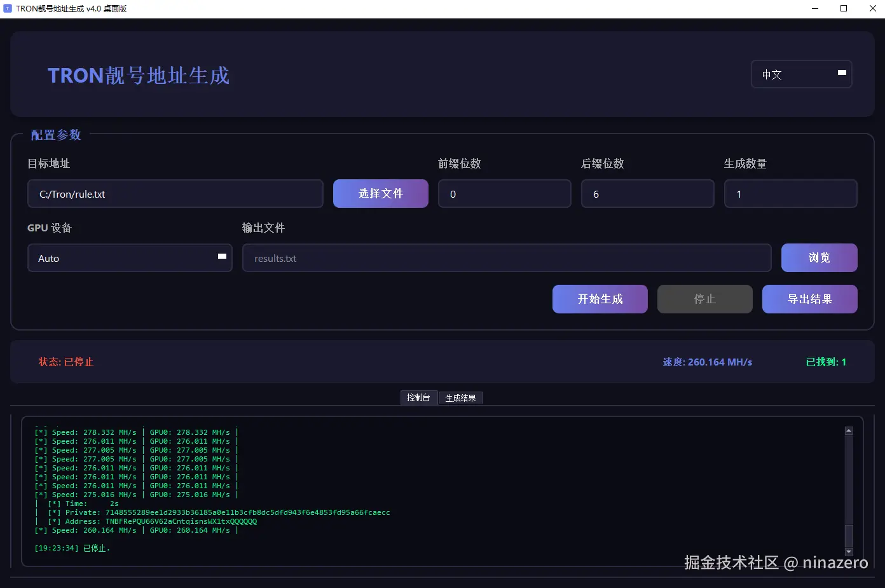
Task: Switch to the 控制台 tab
Action: pos(419,398)
